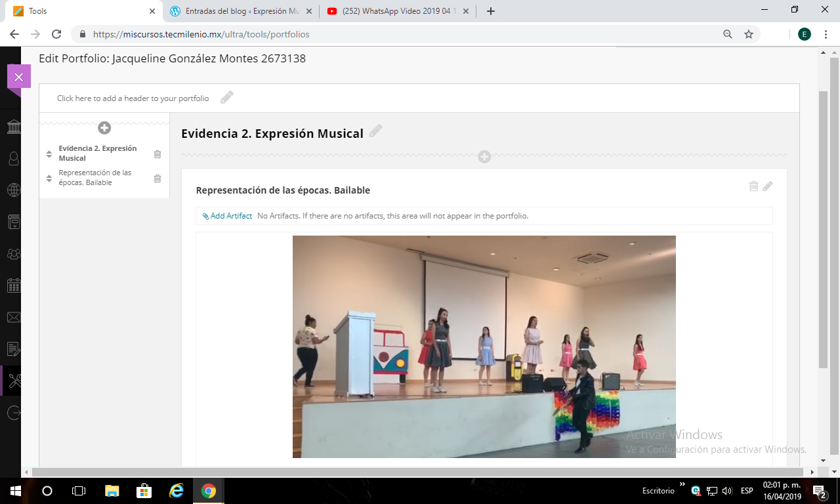The image size is (840, 504).
Task: Open the Windows notification center
Action: point(819,491)
